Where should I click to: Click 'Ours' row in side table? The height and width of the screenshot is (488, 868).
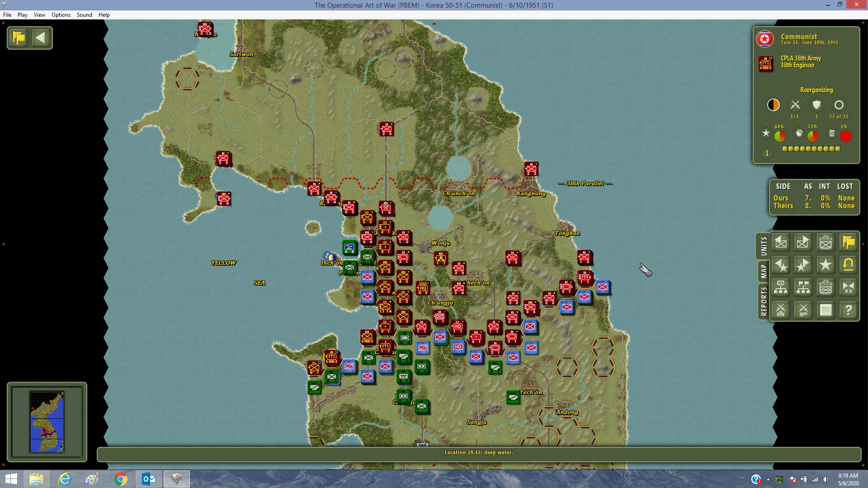click(x=814, y=198)
